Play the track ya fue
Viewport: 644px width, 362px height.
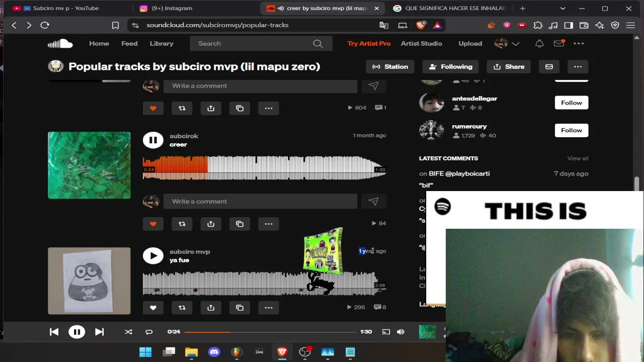[x=153, y=256]
